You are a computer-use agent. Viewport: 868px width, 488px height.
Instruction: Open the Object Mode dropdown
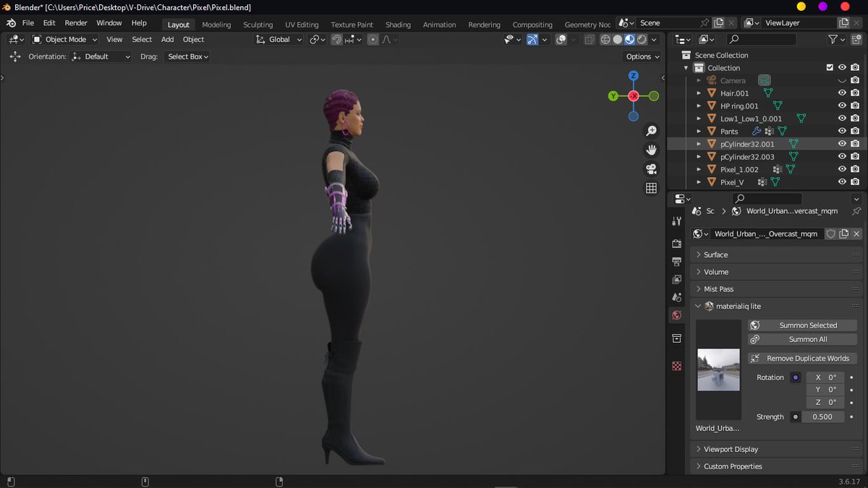65,40
